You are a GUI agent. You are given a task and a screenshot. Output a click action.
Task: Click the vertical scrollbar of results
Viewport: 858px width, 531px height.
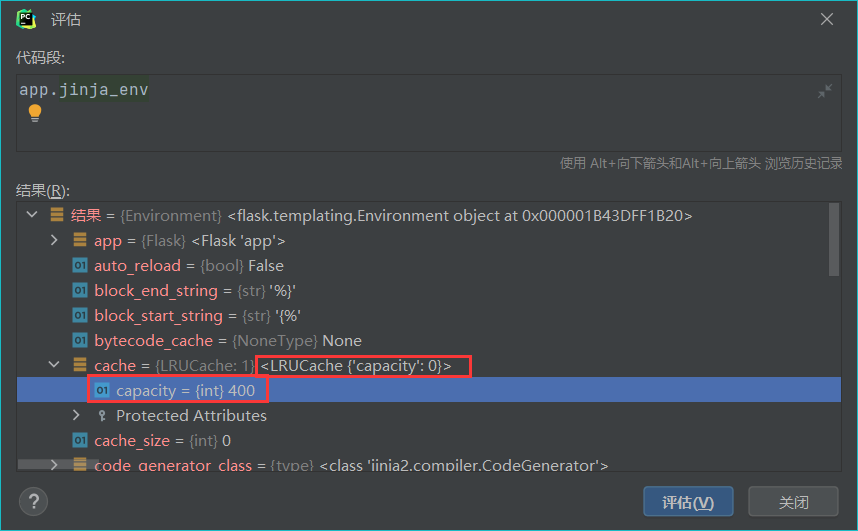[x=834, y=240]
